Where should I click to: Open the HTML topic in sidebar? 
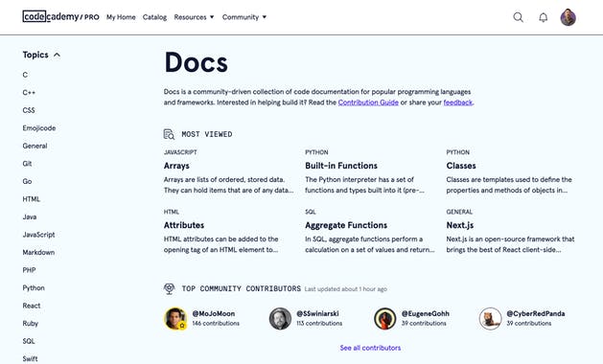click(31, 199)
